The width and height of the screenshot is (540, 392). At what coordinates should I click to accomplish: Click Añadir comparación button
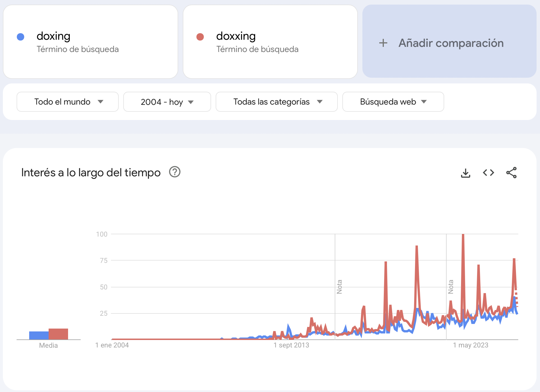pyautogui.click(x=451, y=43)
